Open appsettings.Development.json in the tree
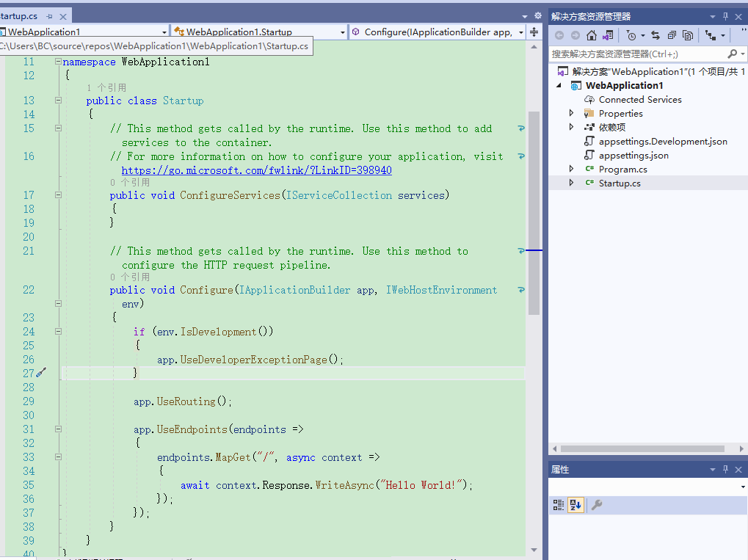748x560 pixels. click(x=663, y=141)
